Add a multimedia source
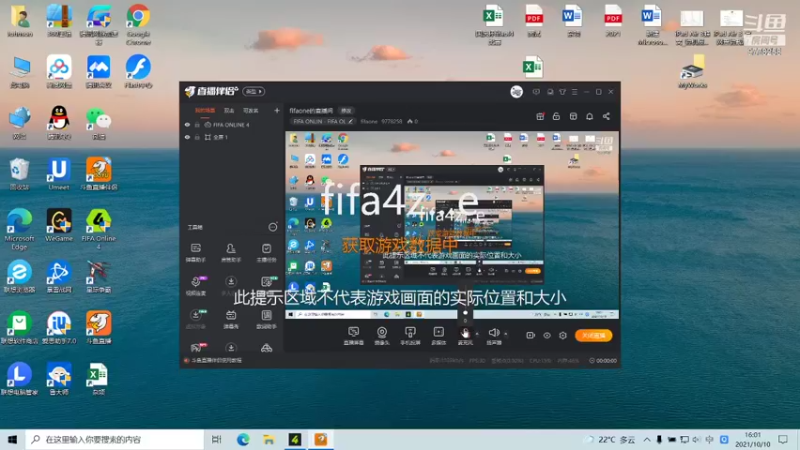 click(439, 336)
